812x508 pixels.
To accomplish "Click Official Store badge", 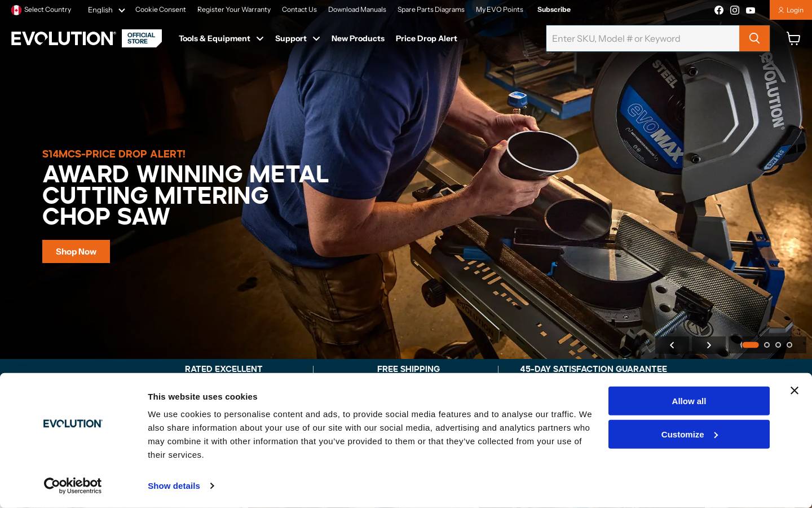I will click(142, 38).
